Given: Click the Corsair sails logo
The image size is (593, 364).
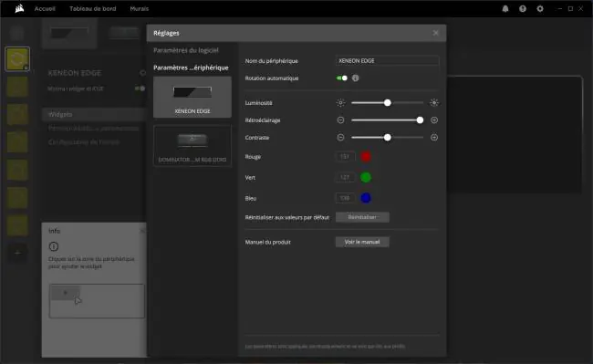Looking at the screenshot, I should [x=19, y=8].
